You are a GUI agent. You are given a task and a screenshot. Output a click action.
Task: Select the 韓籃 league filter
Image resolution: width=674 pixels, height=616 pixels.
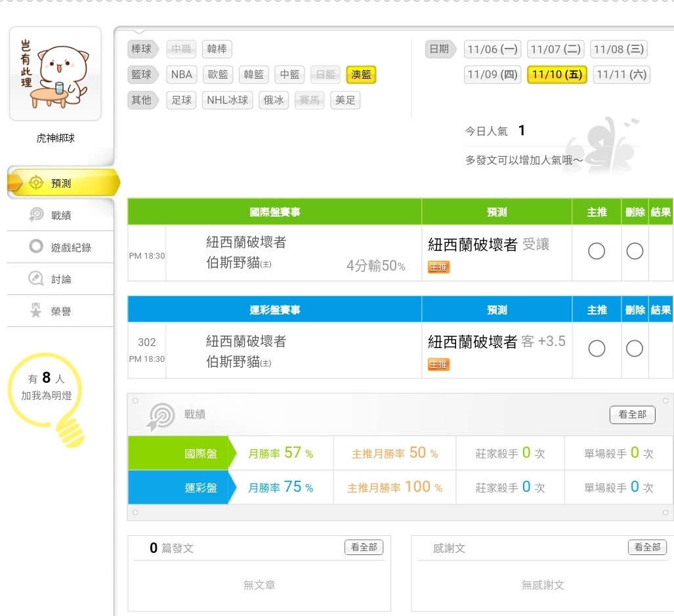click(253, 74)
